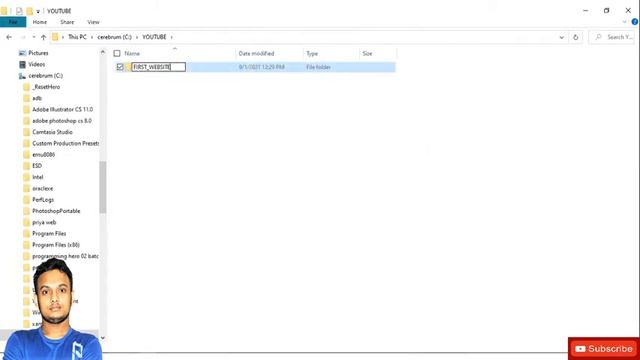The width and height of the screenshot is (640, 360).
Task: Open Customize Quick Access Toolbar dropdown
Action: pyautogui.click(x=38, y=11)
